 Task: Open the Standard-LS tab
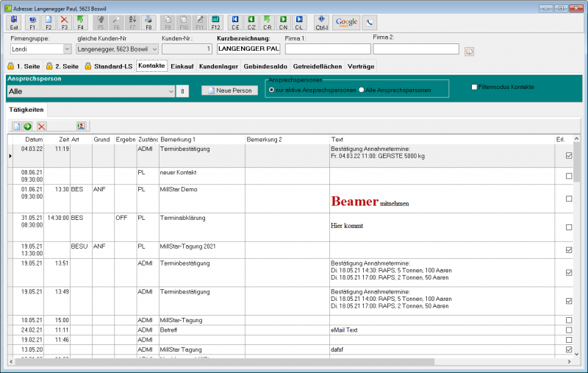(x=109, y=66)
